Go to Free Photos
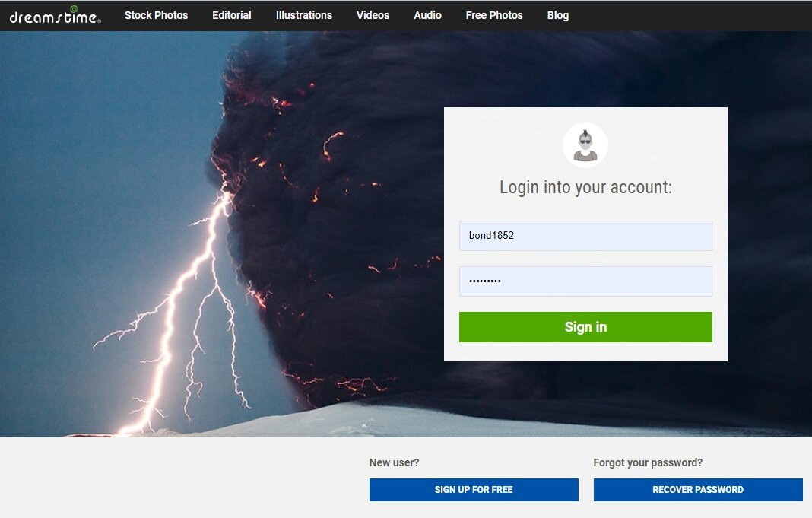Screen dimensions: 812x518 tap(494, 15)
